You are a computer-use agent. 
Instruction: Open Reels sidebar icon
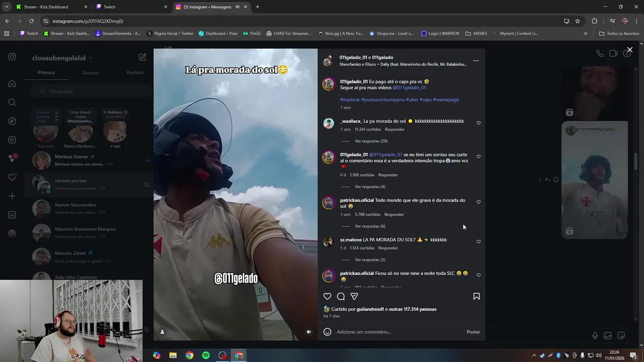coord(12,140)
